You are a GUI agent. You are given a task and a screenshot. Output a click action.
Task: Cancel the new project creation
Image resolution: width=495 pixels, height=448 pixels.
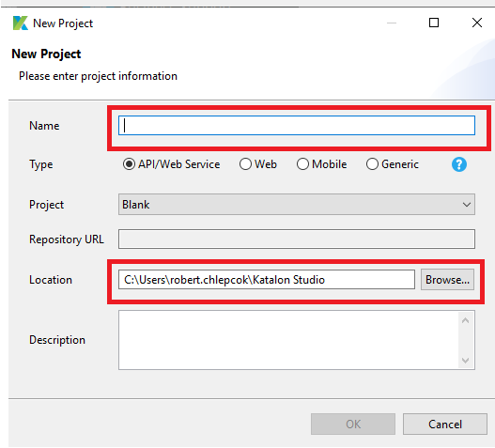point(445,424)
